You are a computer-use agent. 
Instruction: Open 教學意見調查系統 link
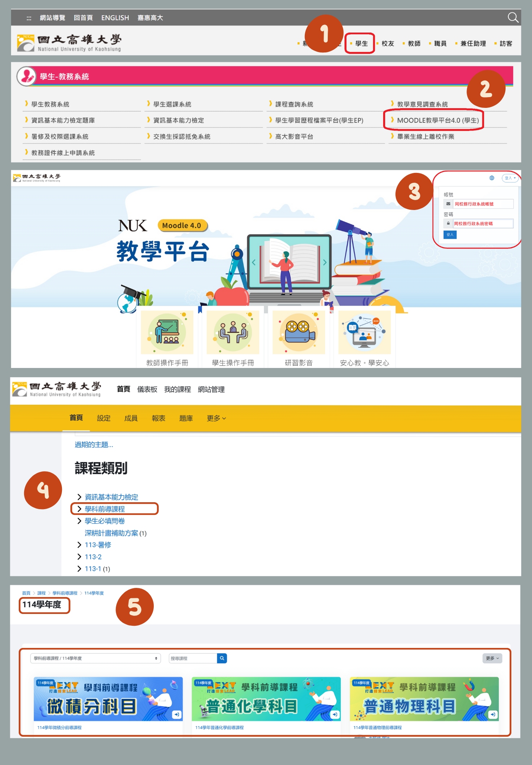point(422,104)
